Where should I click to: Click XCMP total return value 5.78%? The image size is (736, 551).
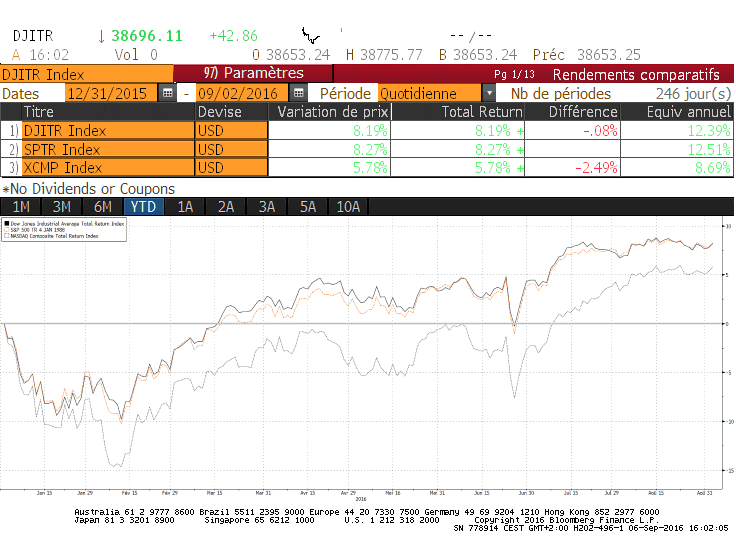tap(492, 168)
